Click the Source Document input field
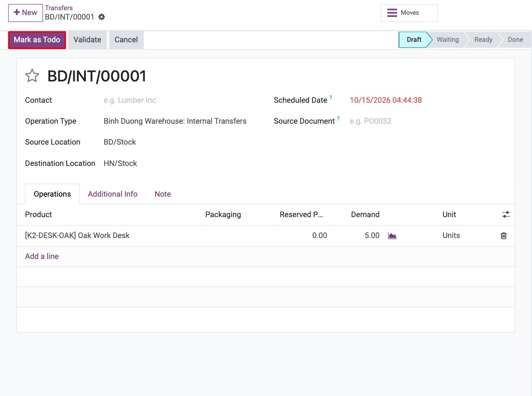Image resolution: width=532 pixels, height=396 pixels. 427,121
